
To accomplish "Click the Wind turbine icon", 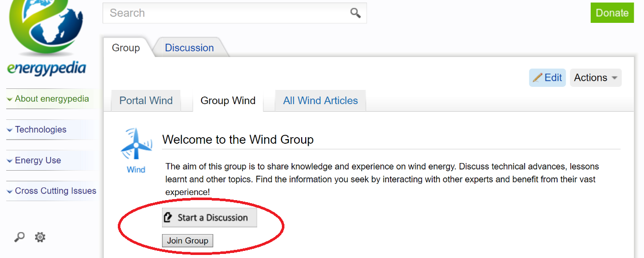I will point(136,144).
